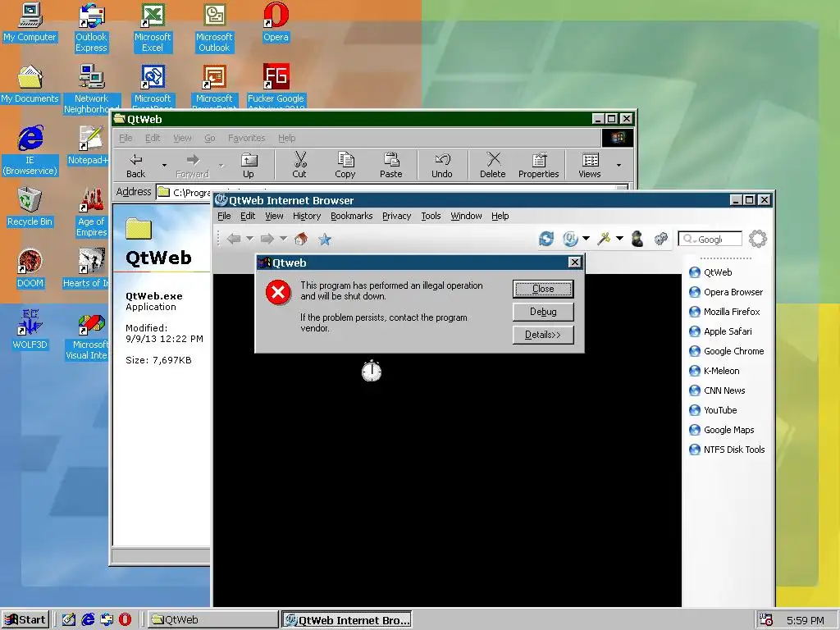Click the blue star bookmark icon
This screenshot has width=840, height=630.
pos(325,239)
